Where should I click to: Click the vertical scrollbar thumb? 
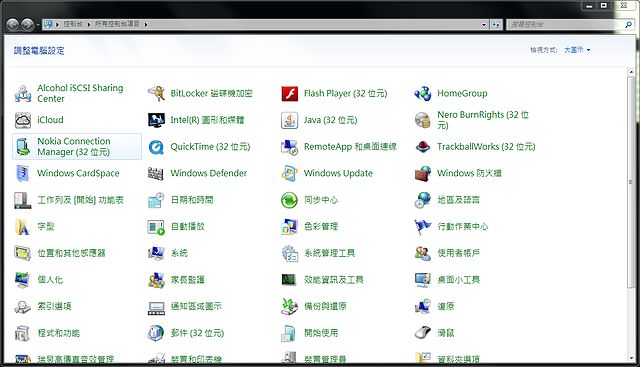pos(631,182)
